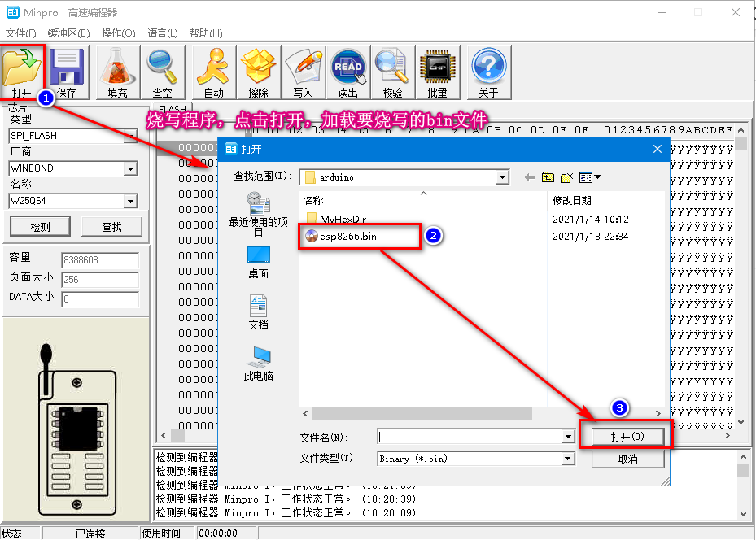
Task: Detect the chip with 检测 button
Action: pyautogui.click(x=40, y=226)
